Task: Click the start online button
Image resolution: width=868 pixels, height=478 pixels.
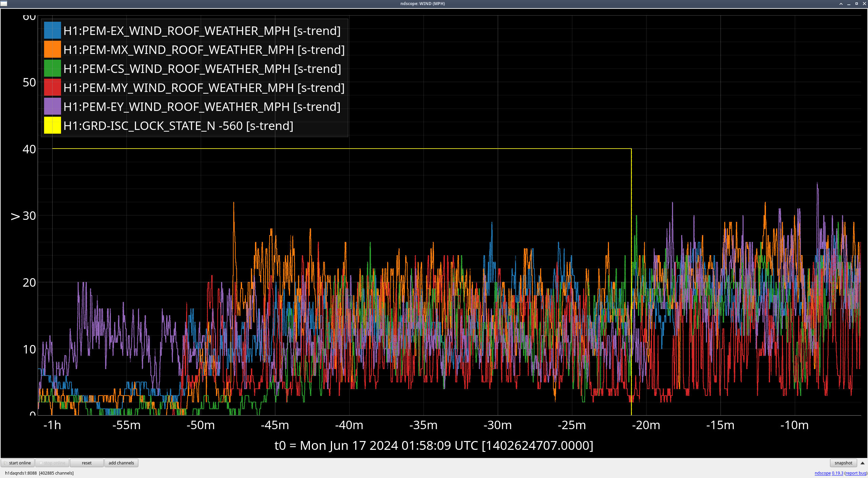Action: [18, 463]
